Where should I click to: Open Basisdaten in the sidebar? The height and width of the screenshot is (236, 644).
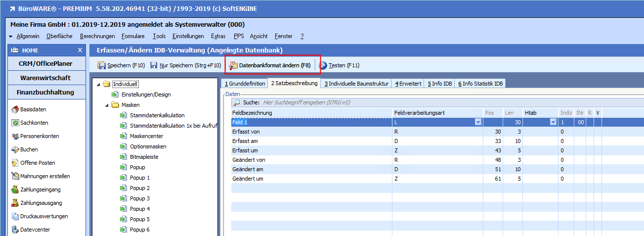[33, 109]
